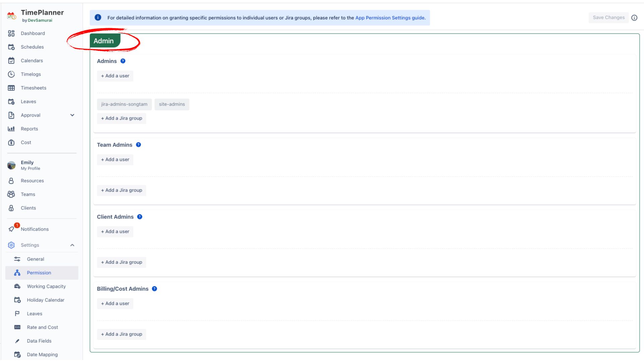This screenshot has width=644, height=362.
Task: Select the Resources person icon
Action: pyautogui.click(x=11, y=181)
